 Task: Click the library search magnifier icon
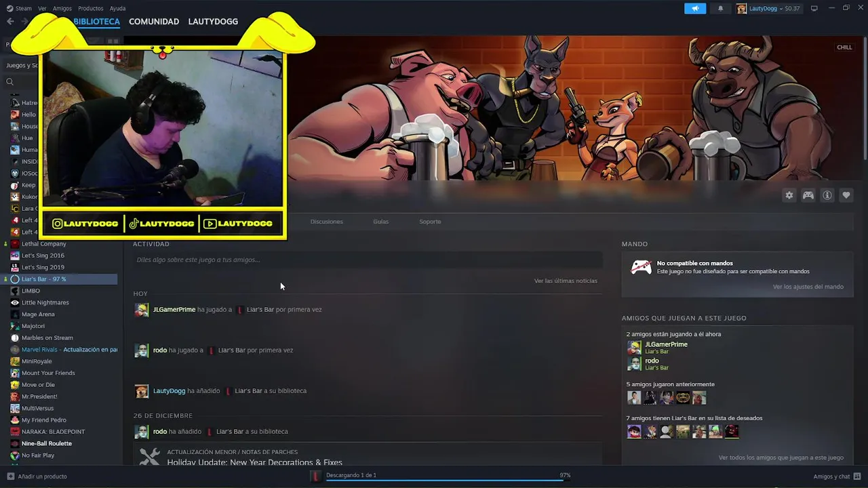pos(9,82)
